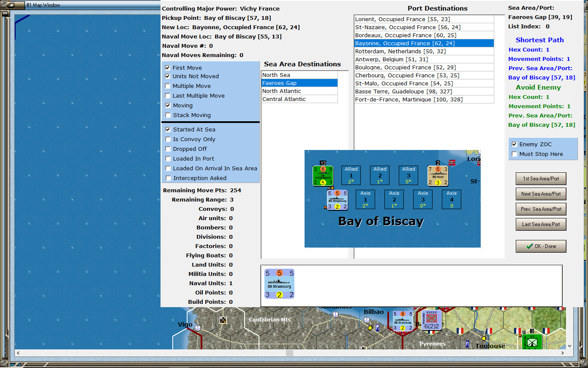The height and width of the screenshot is (368, 588).
Task: Click the Bilbao port anchor icon
Action: click(367, 320)
